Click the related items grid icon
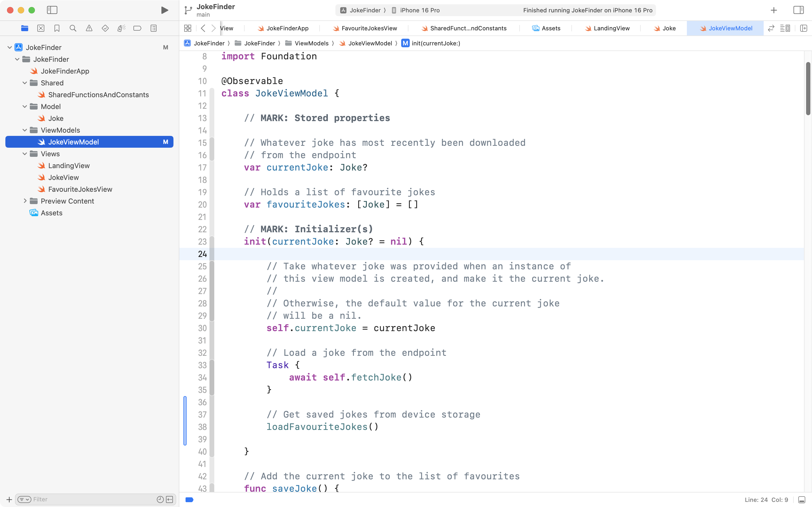Screen dimensions: 812x507 tap(188, 28)
